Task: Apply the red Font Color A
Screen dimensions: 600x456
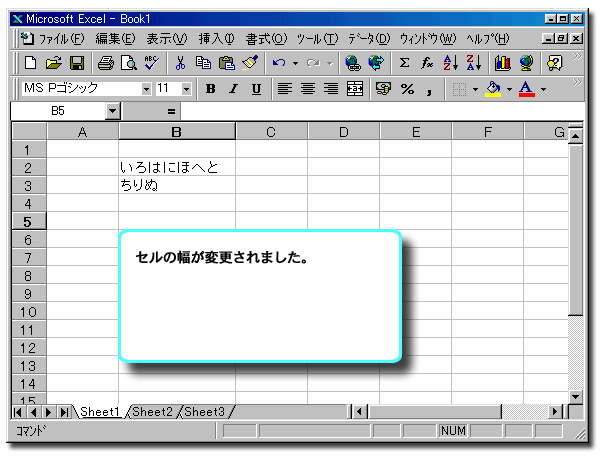Action: click(x=527, y=89)
